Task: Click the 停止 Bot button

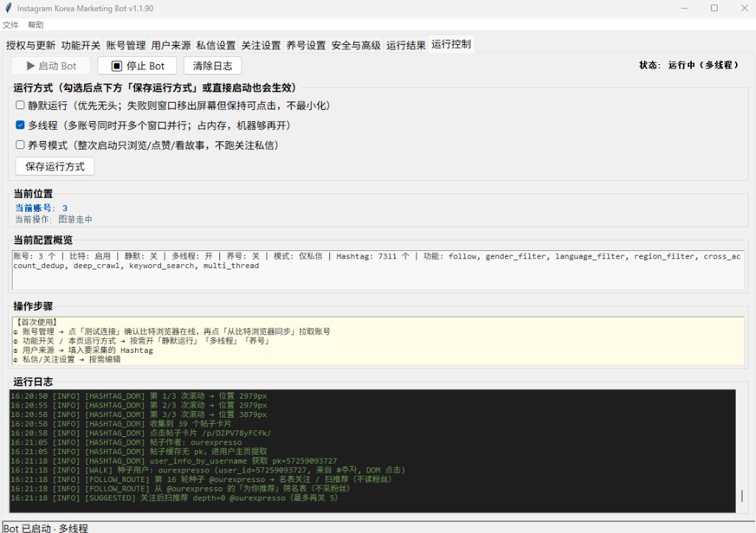Action: point(137,66)
